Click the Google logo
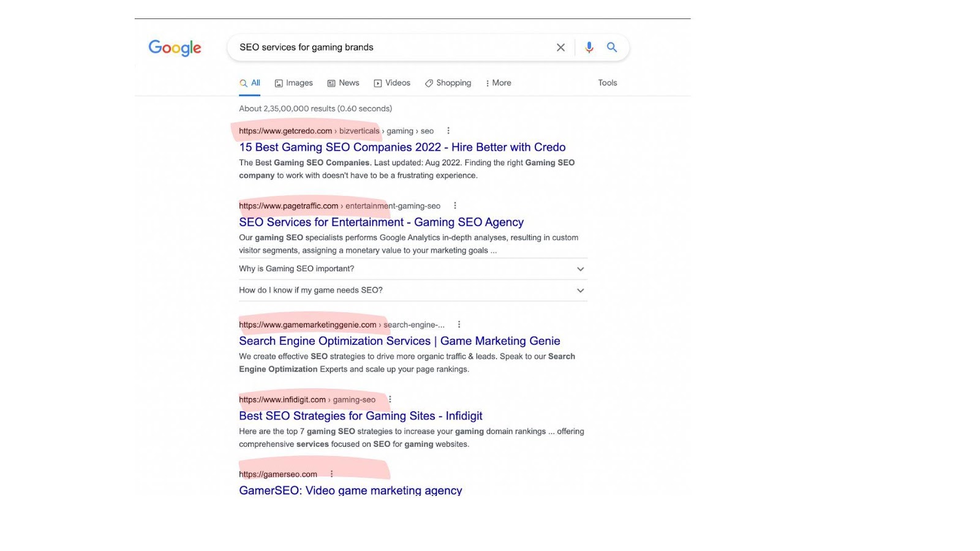Screen dimensions: 980x551 pyautogui.click(x=175, y=48)
